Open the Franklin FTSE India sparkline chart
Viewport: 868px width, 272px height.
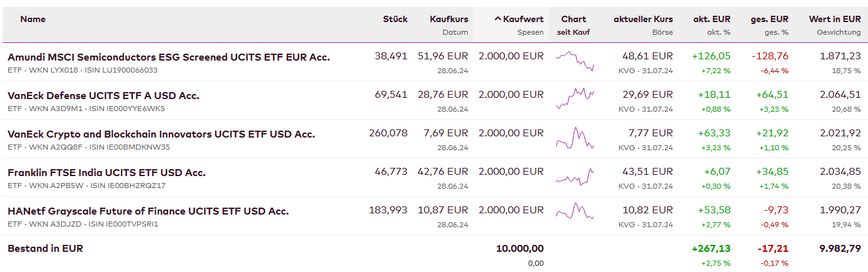coord(574,176)
